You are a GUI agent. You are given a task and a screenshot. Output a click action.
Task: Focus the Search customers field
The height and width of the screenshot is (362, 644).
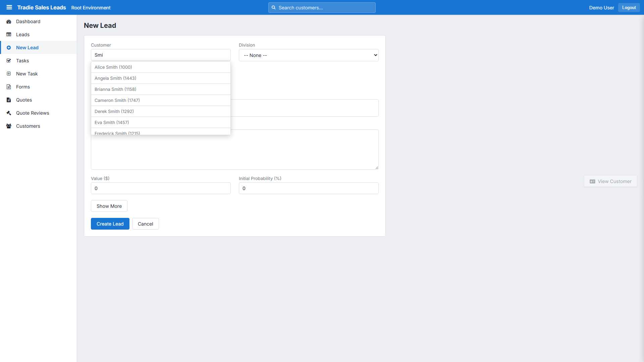pos(322,7)
